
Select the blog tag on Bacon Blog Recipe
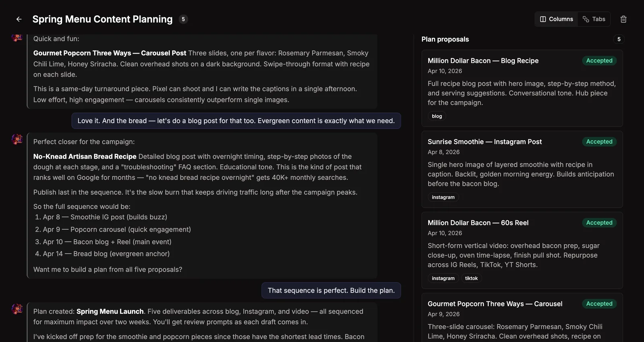pyautogui.click(x=437, y=116)
